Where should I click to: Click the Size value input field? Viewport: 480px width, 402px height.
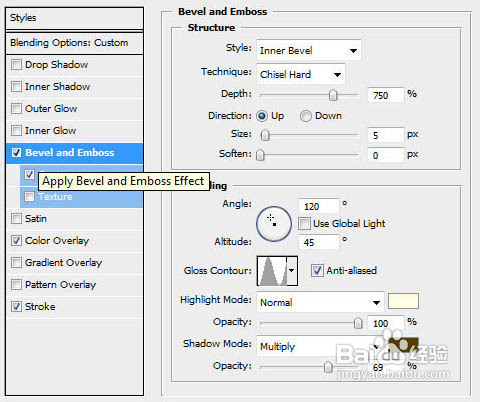(385, 135)
